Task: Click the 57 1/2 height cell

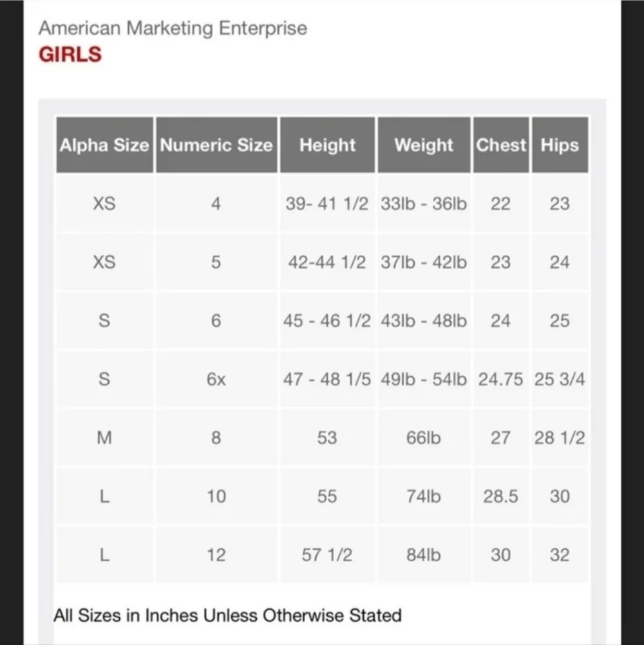Action: (328, 555)
